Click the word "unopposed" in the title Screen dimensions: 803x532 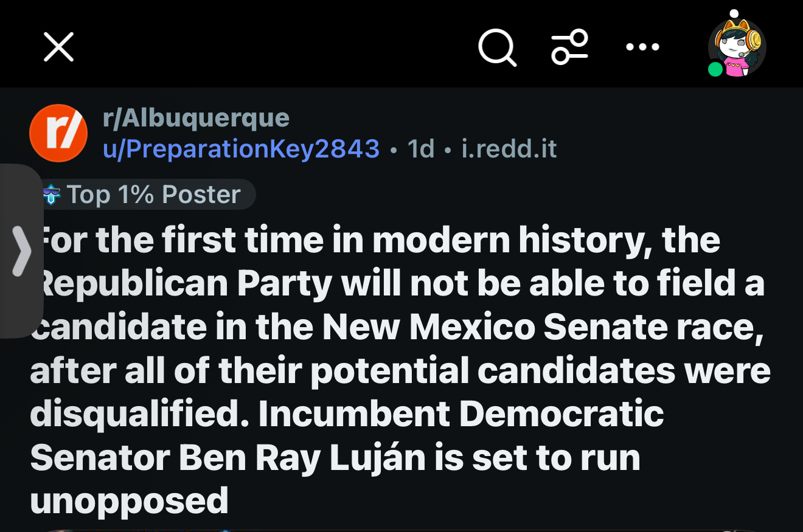(129, 501)
